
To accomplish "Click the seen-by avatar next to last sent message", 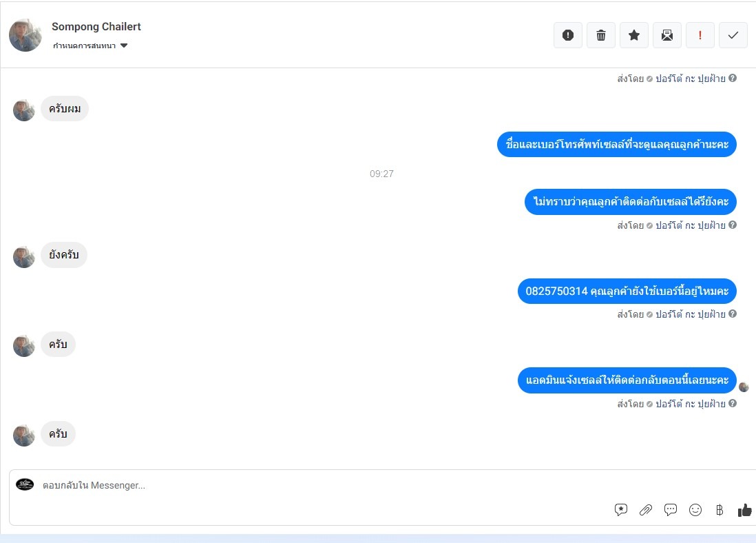I will [x=744, y=387].
